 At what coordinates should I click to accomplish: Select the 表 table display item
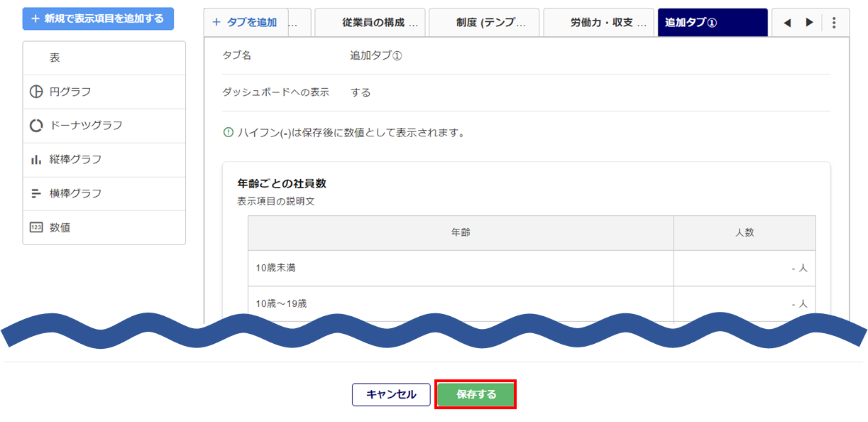(x=104, y=58)
